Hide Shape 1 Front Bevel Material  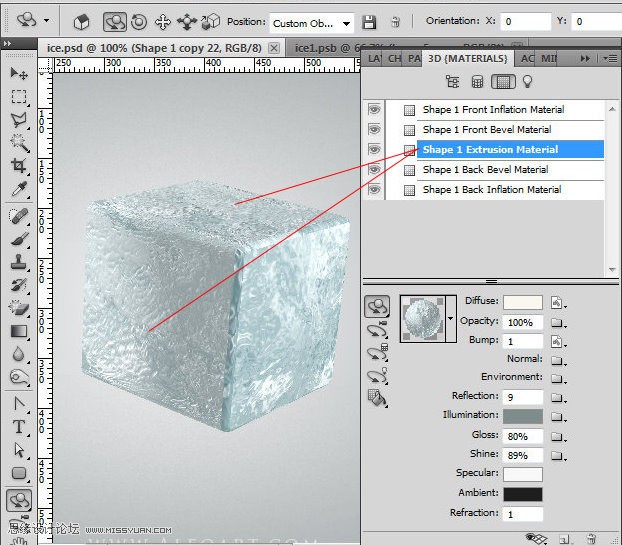coord(374,129)
